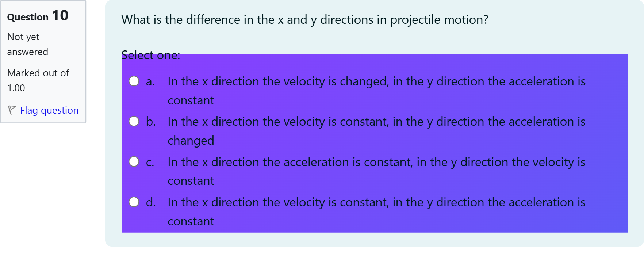
Task: Select radio button for option d
Action: point(134,202)
